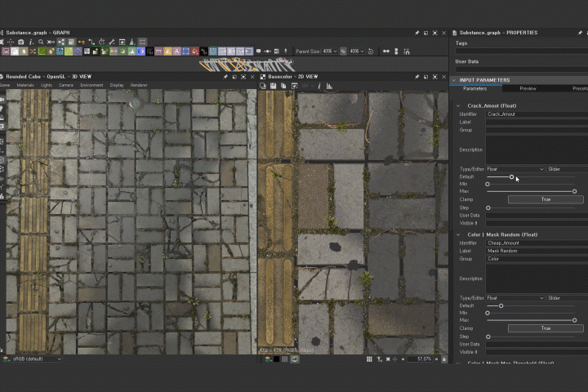Open the Renderer menu in 3D View

click(139, 85)
